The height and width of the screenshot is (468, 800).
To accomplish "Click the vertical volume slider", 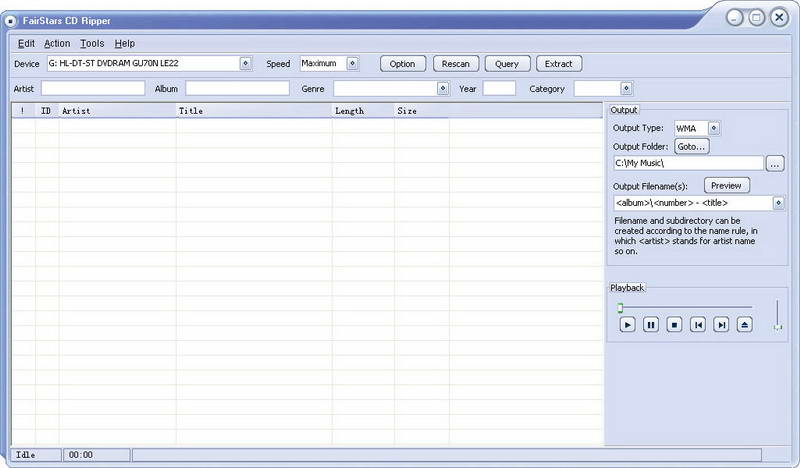I will tap(778, 315).
